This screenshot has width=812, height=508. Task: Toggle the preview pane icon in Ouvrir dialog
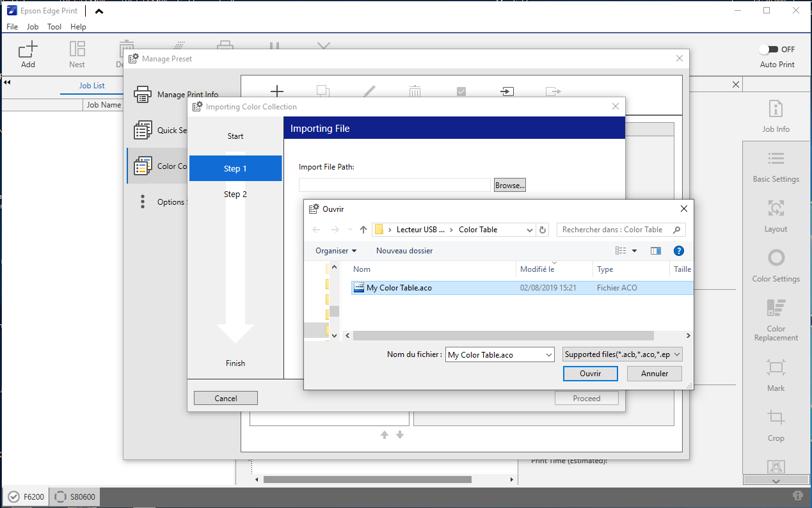point(655,251)
